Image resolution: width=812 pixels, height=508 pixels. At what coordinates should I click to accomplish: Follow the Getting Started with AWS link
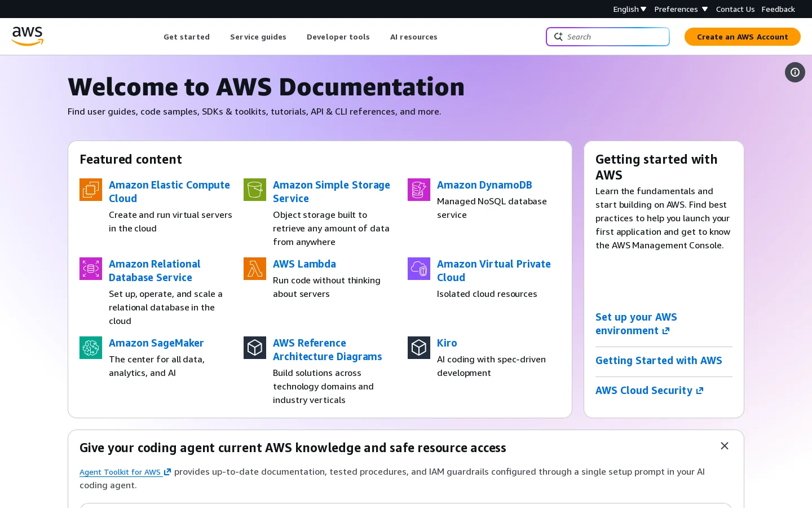[x=659, y=361]
